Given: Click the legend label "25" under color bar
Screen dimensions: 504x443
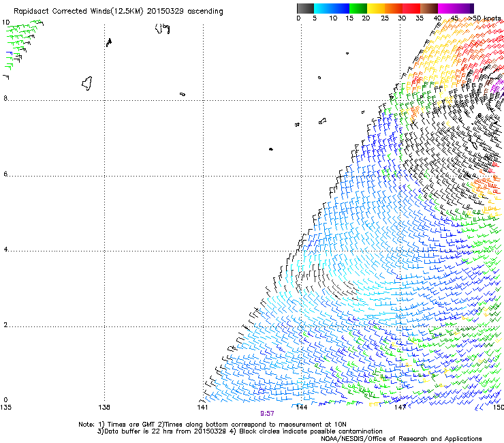Looking at the screenshot, I should 385,18.
